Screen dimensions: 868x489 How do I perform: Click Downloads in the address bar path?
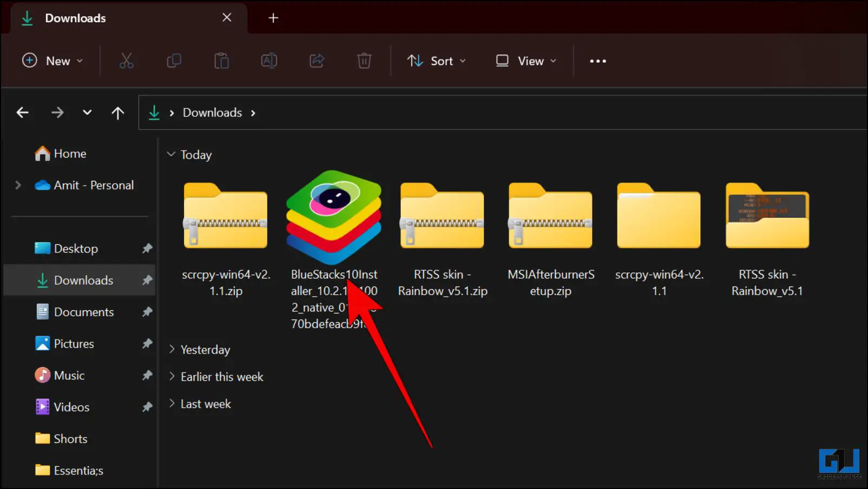click(212, 113)
